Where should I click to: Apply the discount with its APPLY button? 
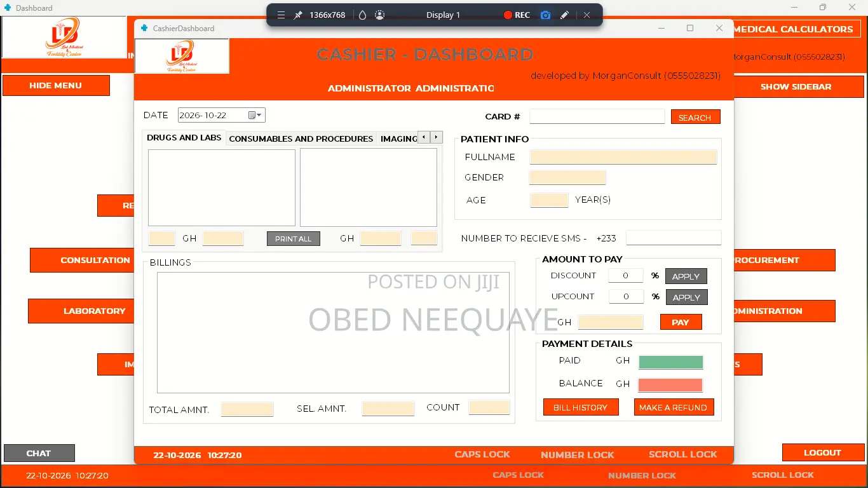[x=686, y=276]
